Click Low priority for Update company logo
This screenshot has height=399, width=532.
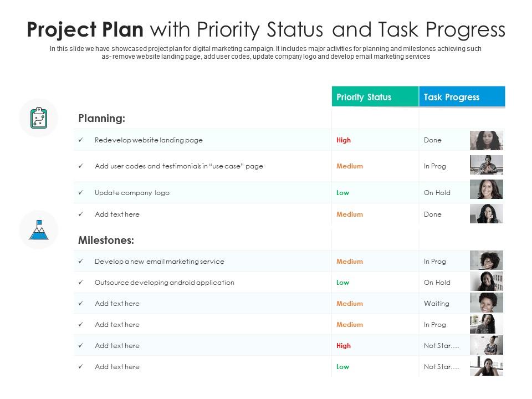click(x=342, y=193)
